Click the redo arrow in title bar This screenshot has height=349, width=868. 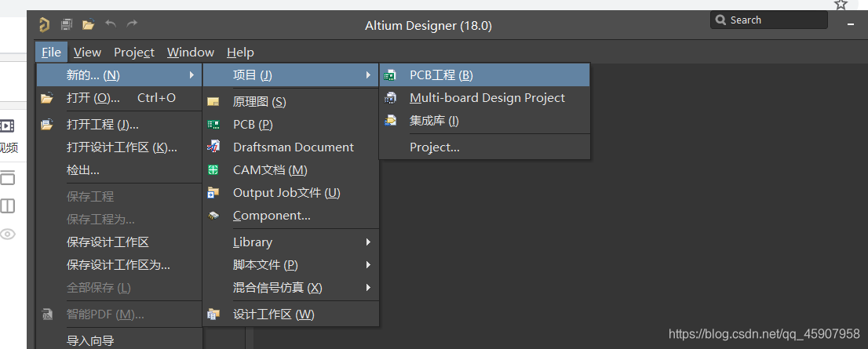pos(132,25)
